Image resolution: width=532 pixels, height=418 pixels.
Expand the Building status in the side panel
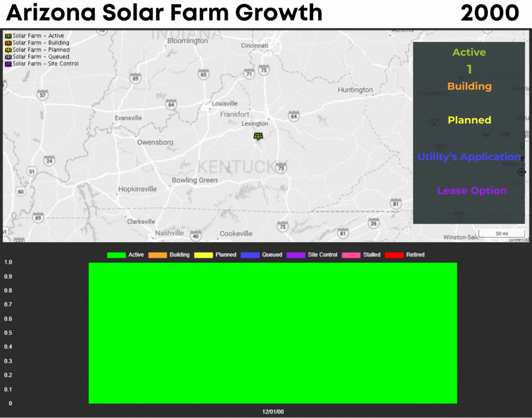tap(469, 86)
